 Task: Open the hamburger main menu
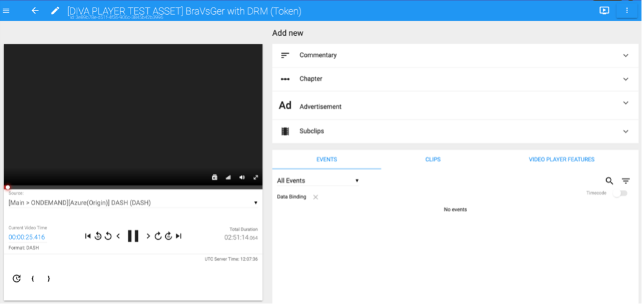(x=6, y=11)
